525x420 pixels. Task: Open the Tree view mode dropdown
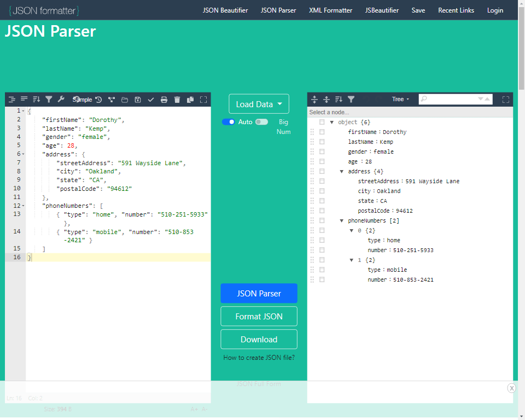point(400,99)
